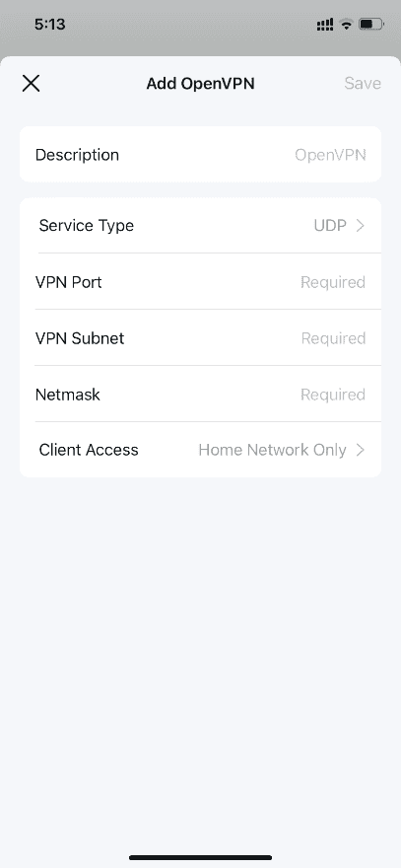The width and height of the screenshot is (401, 868).
Task: Tap the UDP service type value
Action: tap(330, 226)
